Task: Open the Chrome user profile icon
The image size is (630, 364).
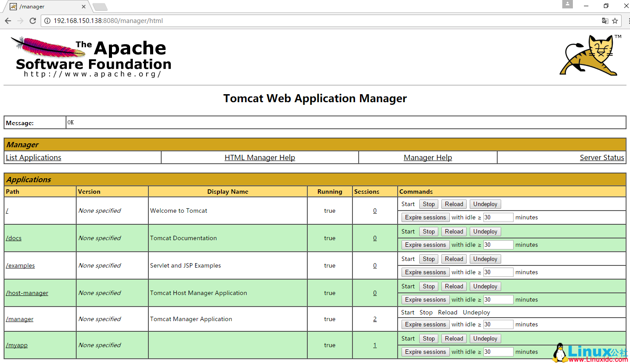Action: point(568,4)
